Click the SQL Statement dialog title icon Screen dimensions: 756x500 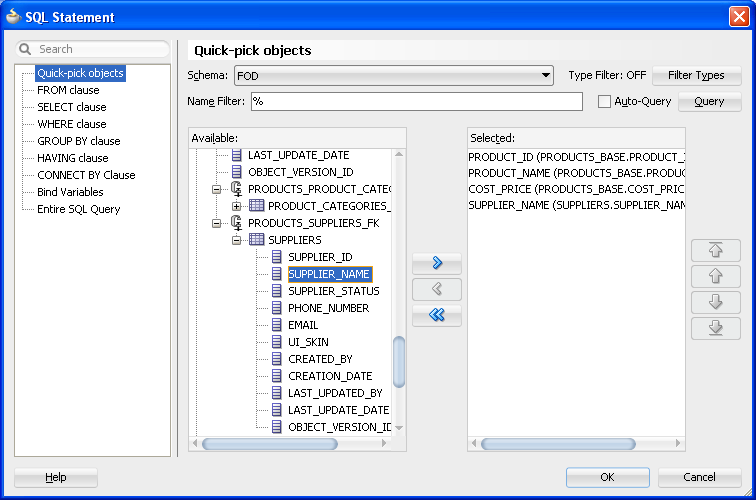[14, 16]
